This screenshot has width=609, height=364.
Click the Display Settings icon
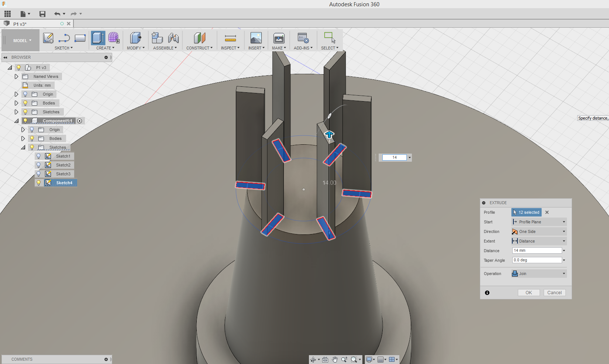point(369,360)
